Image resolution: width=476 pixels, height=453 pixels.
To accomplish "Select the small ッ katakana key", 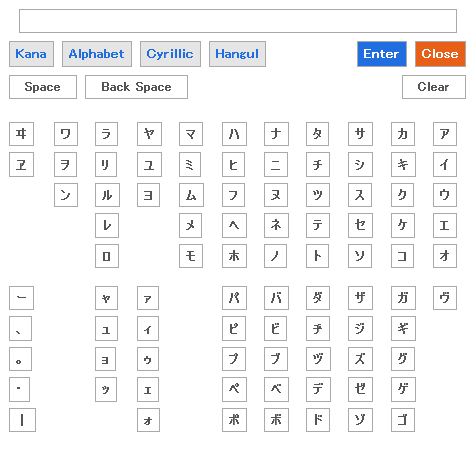I will [x=106, y=389].
